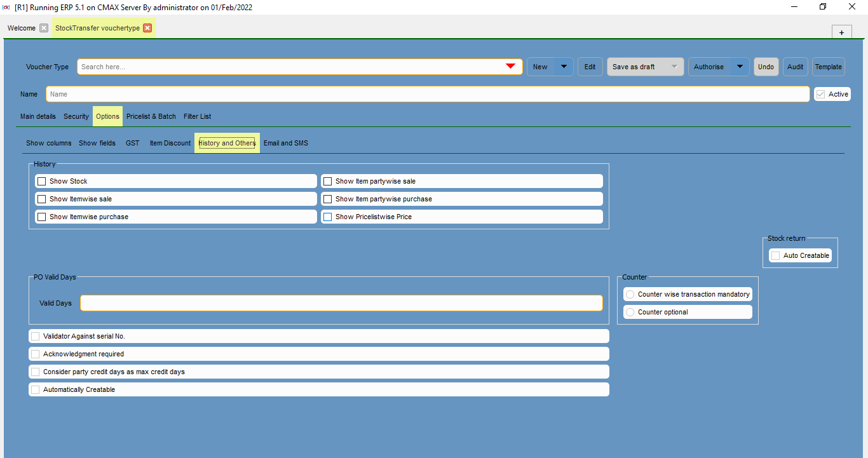Select Counter wise transaction mandatory
Image resolution: width=868 pixels, height=458 pixels.
click(x=630, y=294)
